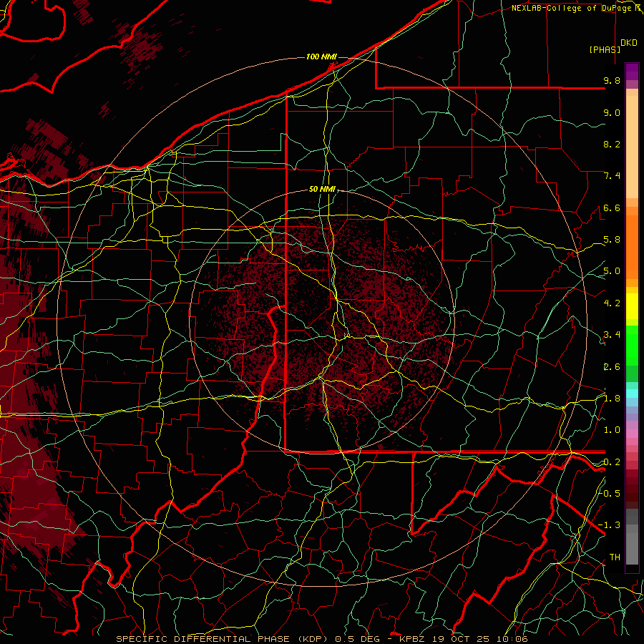Select the 3.4 scale value

(x=612, y=335)
